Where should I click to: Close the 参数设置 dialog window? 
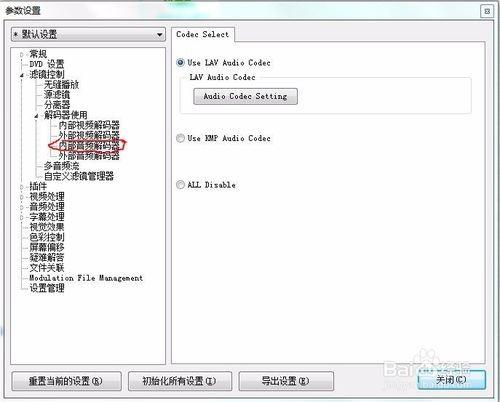[x=487, y=11]
